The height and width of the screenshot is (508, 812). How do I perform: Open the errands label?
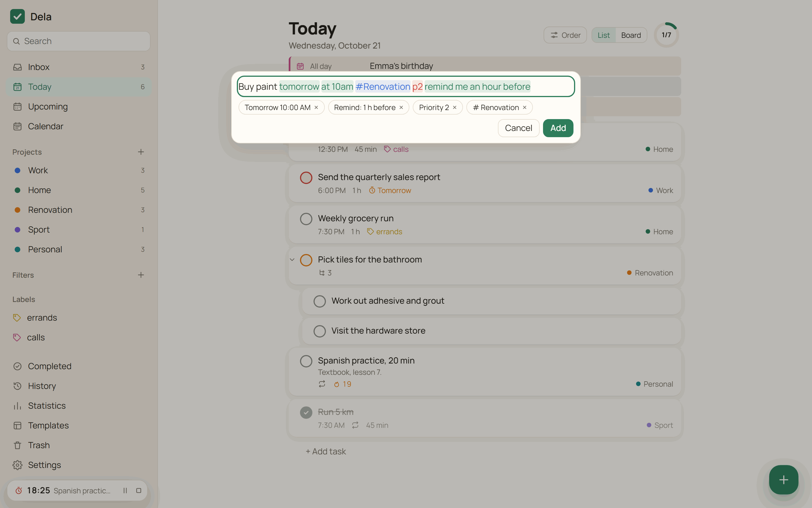78,317
